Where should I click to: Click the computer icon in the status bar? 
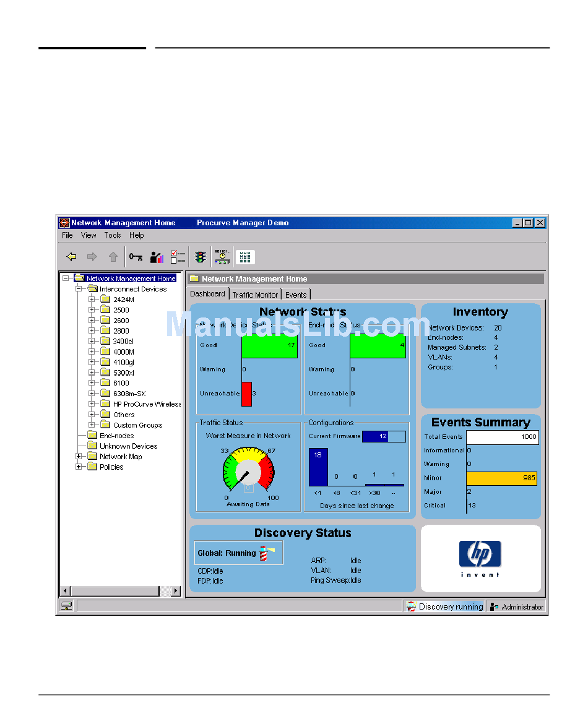(x=67, y=606)
